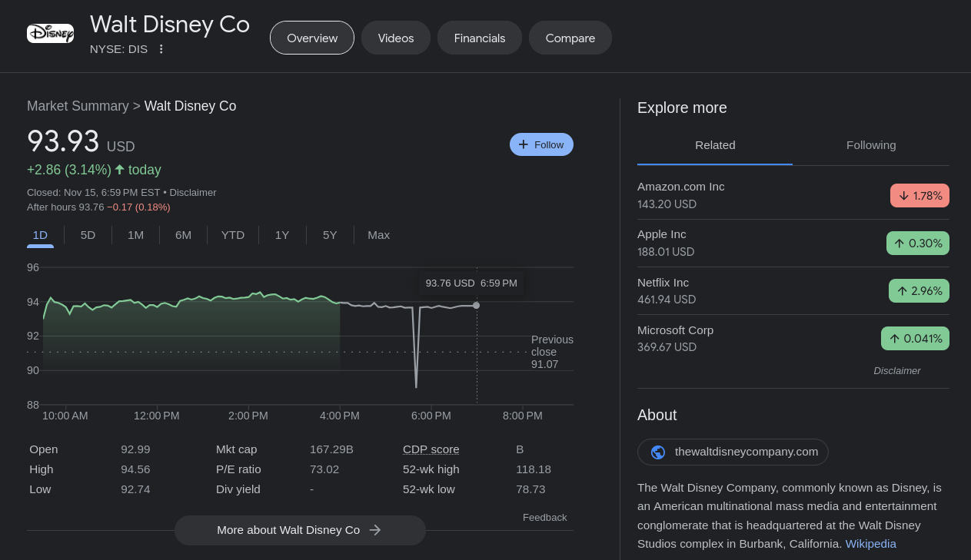
Task: Switch to the Compare tab
Action: click(570, 38)
